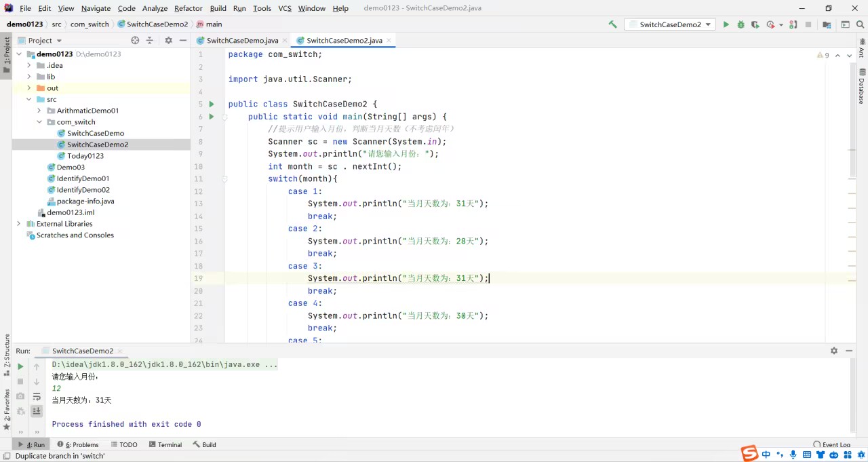Click the down stack trace arrow in Run panel
This screenshot has width=868, height=462.
coord(37,382)
